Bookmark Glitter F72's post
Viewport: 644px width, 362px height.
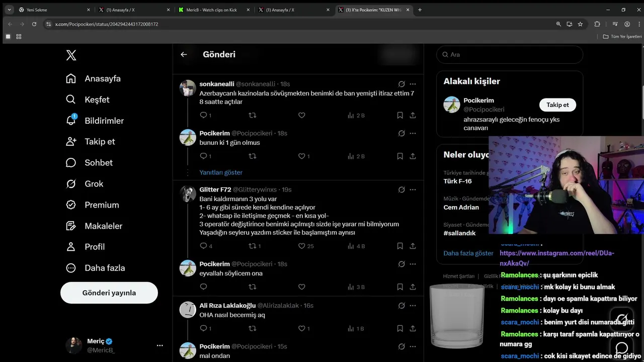400,246
